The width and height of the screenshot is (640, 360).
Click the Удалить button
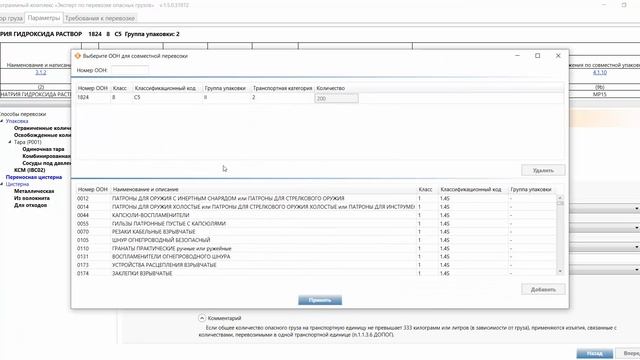tap(543, 170)
